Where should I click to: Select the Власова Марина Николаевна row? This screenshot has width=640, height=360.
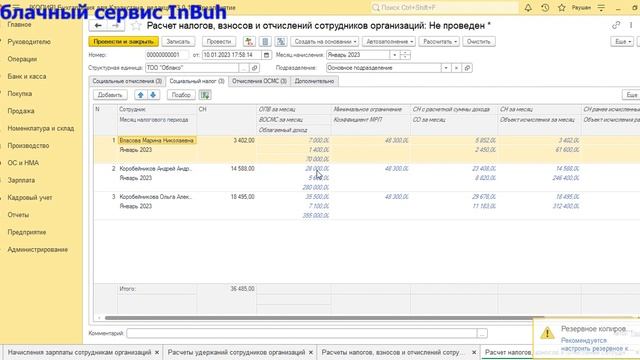[367, 149]
